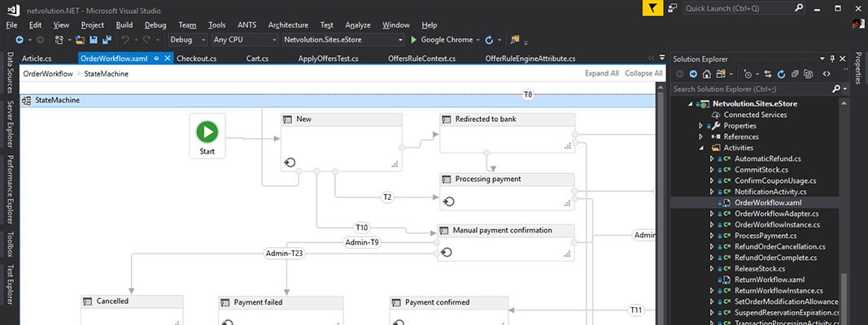Start debugging with green play arrow
This screenshot has height=325, width=868.
(x=413, y=40)
